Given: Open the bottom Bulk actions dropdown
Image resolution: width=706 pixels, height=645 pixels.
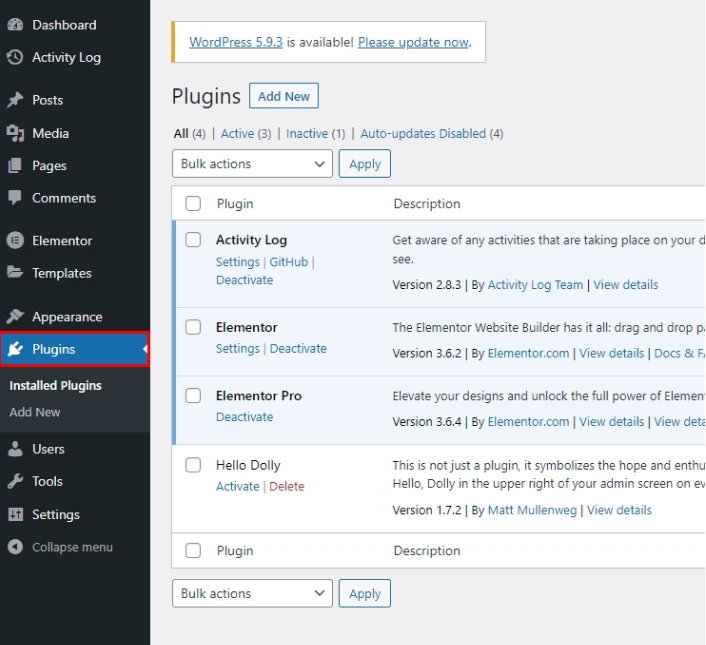Looking at the screenshot, I should (x=252, y=593).
